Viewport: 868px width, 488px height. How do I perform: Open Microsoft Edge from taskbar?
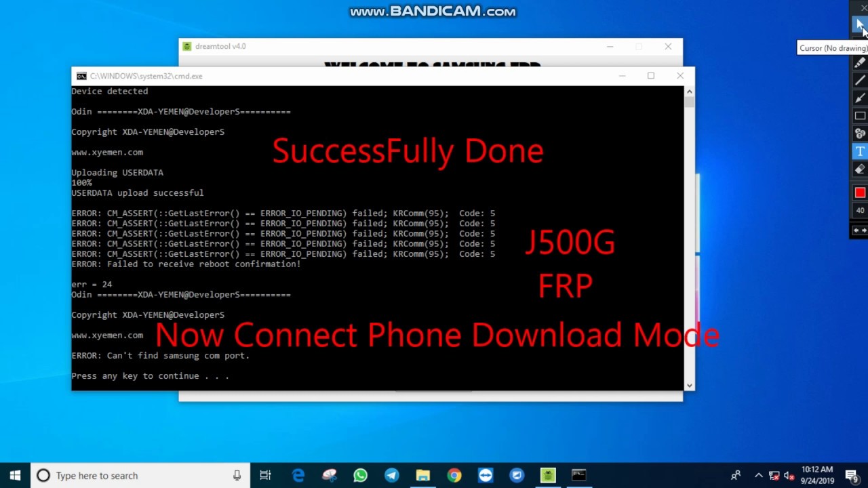click(298, 476)
